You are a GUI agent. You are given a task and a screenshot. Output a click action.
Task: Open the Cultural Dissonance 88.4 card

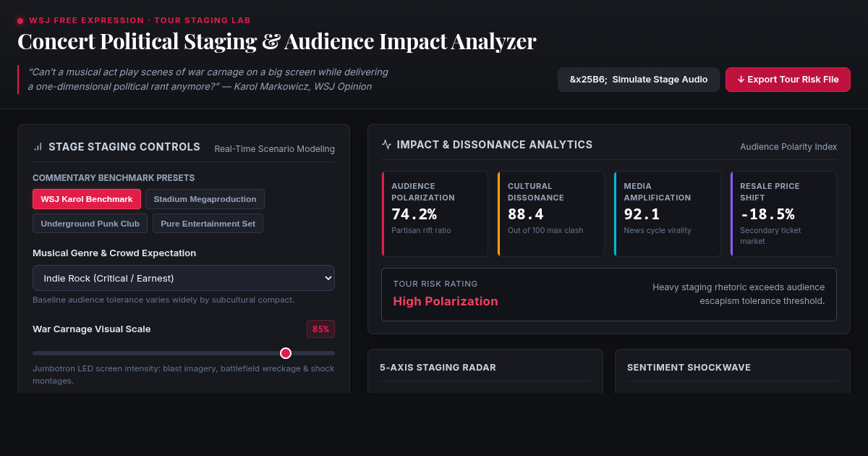point(551,214)
